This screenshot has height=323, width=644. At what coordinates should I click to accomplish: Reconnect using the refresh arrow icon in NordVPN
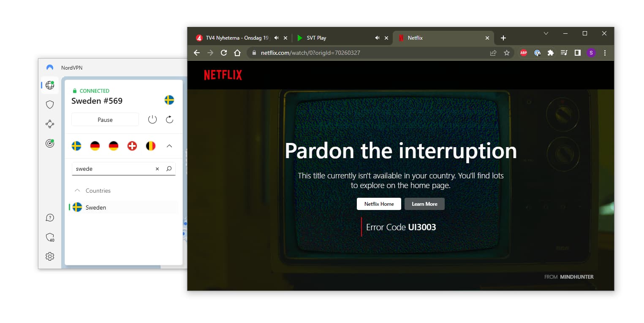point(169,119)
